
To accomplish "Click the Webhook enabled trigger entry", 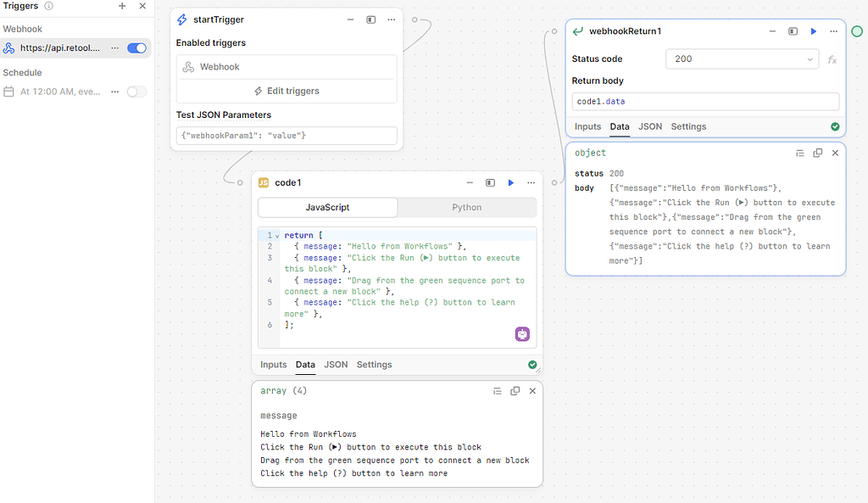I will (287, 67).
